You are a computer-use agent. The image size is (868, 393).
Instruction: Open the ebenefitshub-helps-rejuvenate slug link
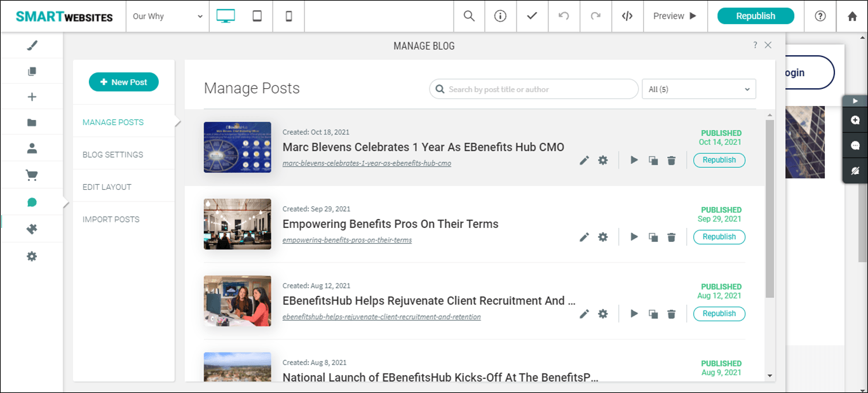click(381, 317)
